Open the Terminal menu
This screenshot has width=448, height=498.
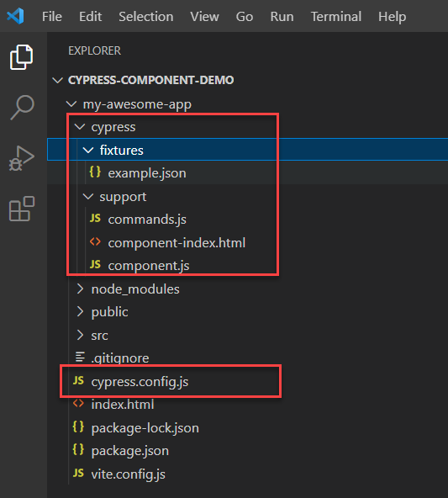(336, 17)
